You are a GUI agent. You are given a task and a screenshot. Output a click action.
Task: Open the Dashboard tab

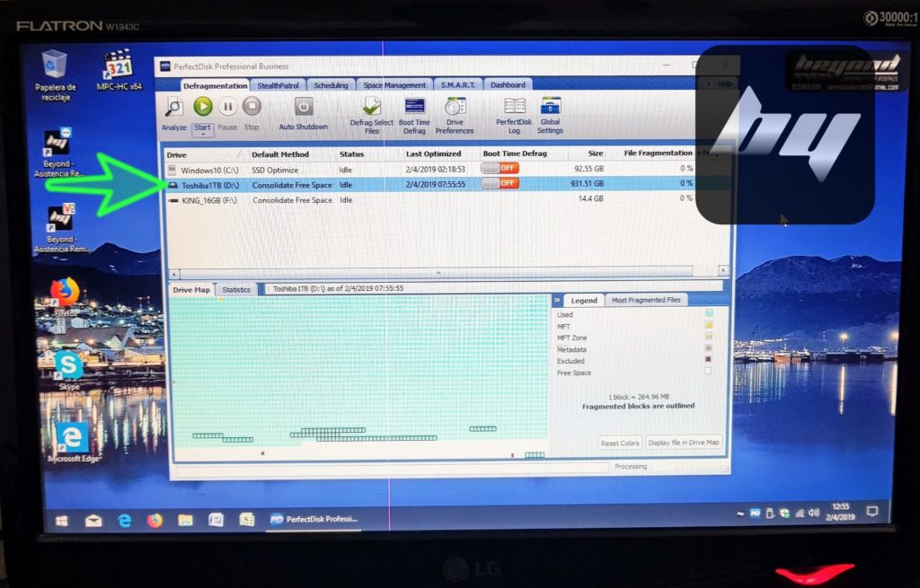click(x=509, y=85)
